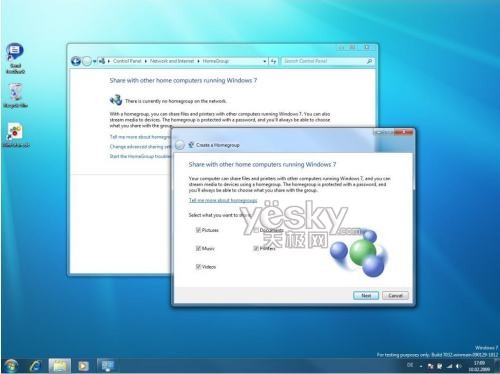The width and height of the screenshot is (500, 374).
Task: Launch Internet Explorer from taskbar
Action: (35, 366)
